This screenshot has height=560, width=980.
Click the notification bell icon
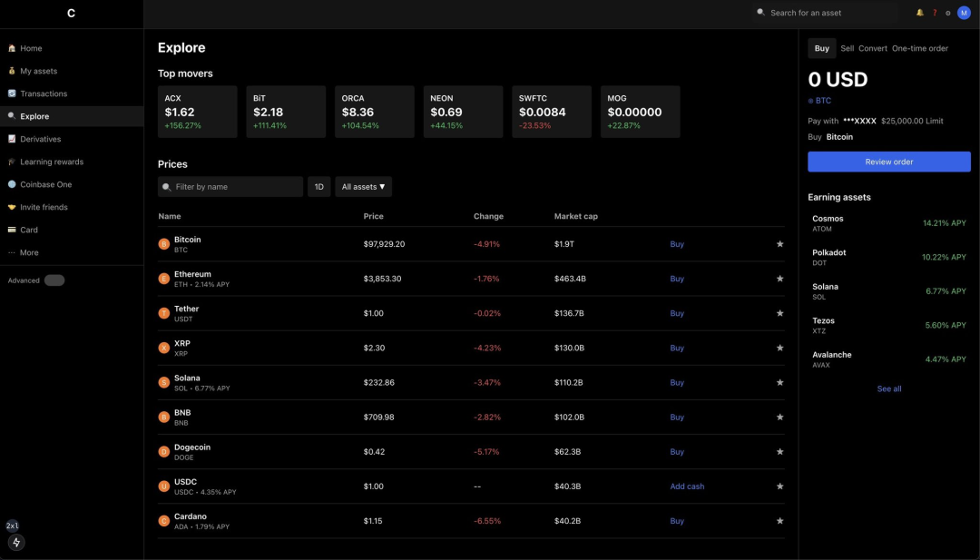coord(919,13)
